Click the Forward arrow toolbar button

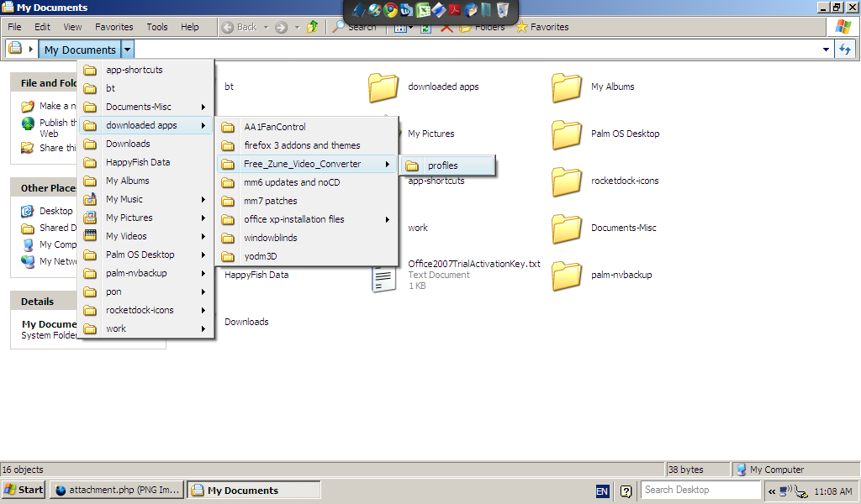281,27
